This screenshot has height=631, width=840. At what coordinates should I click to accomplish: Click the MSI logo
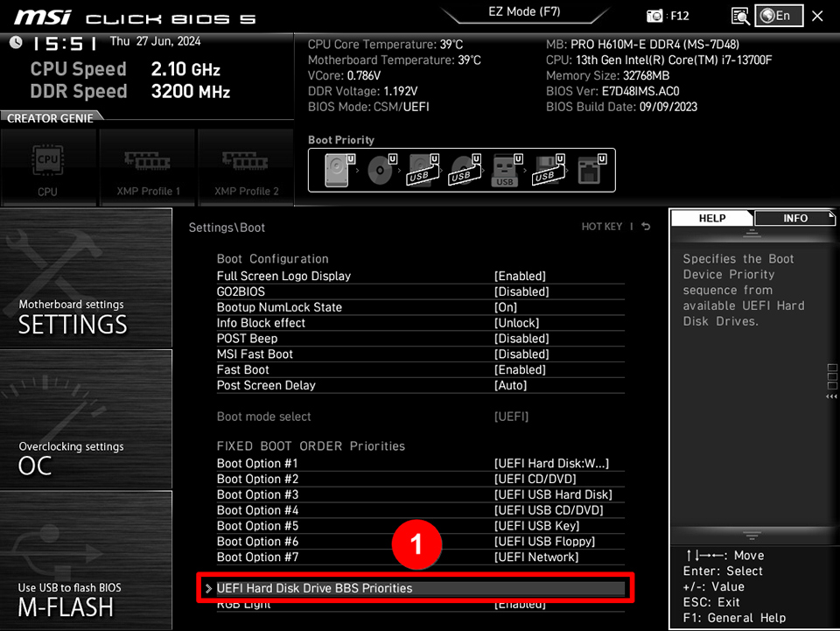point(43,18)
